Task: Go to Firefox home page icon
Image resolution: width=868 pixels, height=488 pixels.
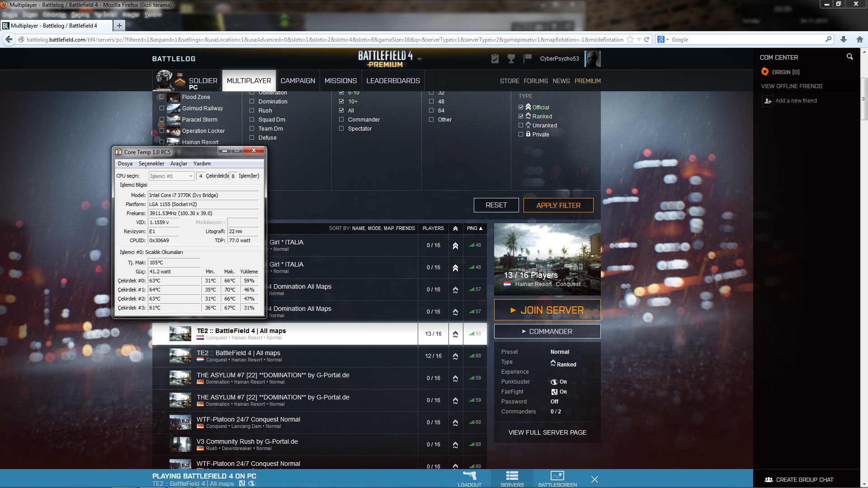Action: (x=860, y=40)
